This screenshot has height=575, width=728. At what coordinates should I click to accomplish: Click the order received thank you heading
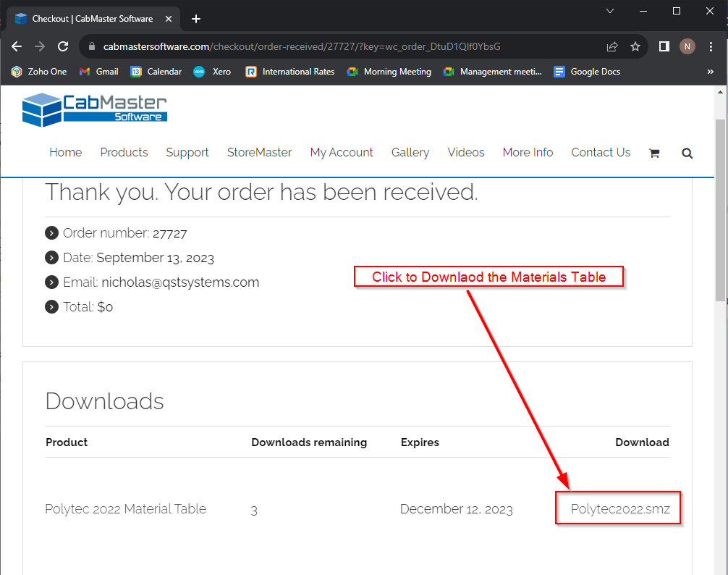pos(261,193)
